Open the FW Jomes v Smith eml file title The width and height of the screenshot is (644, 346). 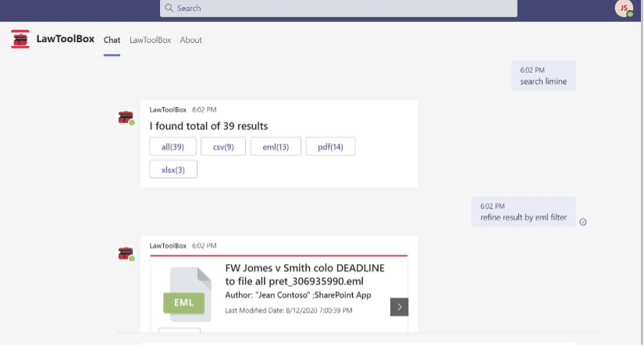[304, 274]
